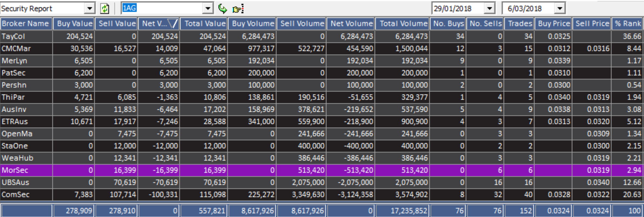644x217 pixels.
Task: Click total volume sum 17,235,852 in footer
Action: (x=409, y=211)
